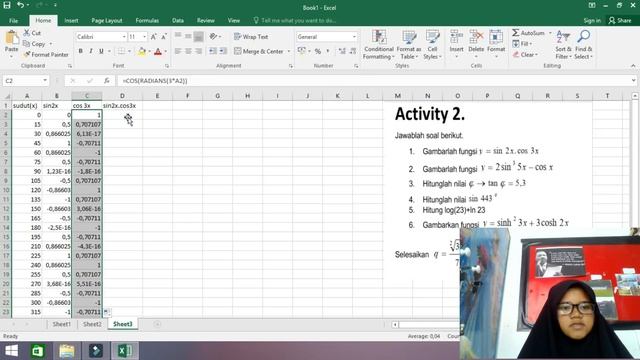Click the Copy icon
640x360 pixels.
(27, 44)
